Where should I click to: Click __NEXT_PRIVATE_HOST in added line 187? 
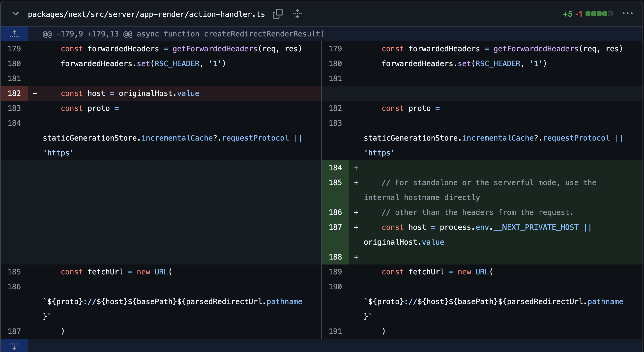pyautogui.click(x=536, y=227)
